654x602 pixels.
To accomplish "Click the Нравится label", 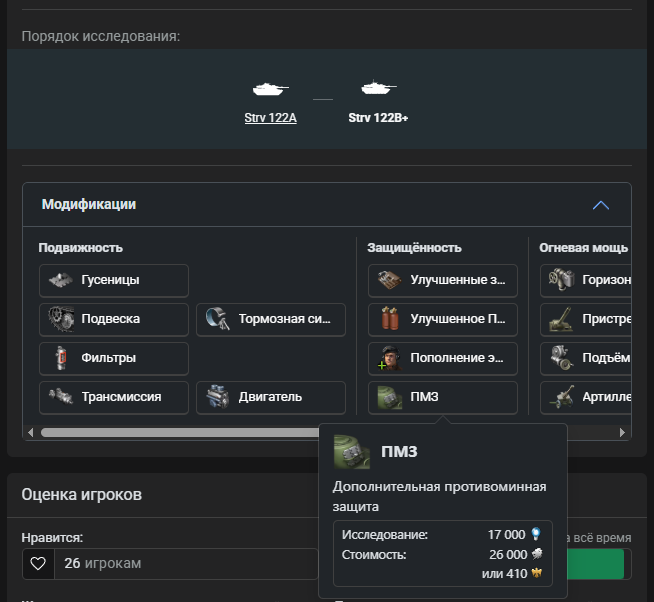I will [52, 538].
